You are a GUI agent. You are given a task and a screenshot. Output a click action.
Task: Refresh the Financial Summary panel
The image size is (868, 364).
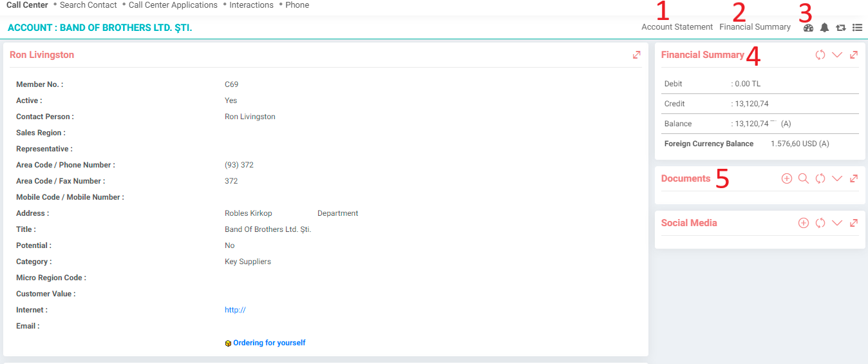point(820,55)
